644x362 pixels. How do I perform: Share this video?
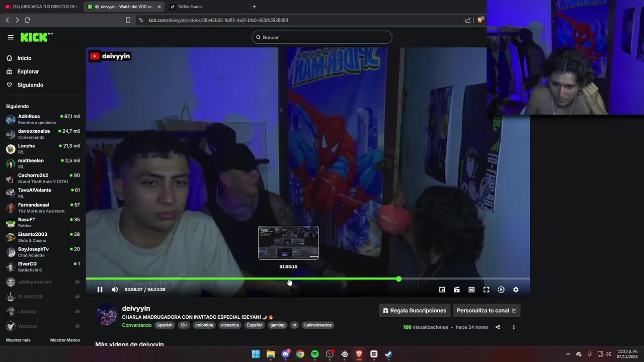point(498,327)
